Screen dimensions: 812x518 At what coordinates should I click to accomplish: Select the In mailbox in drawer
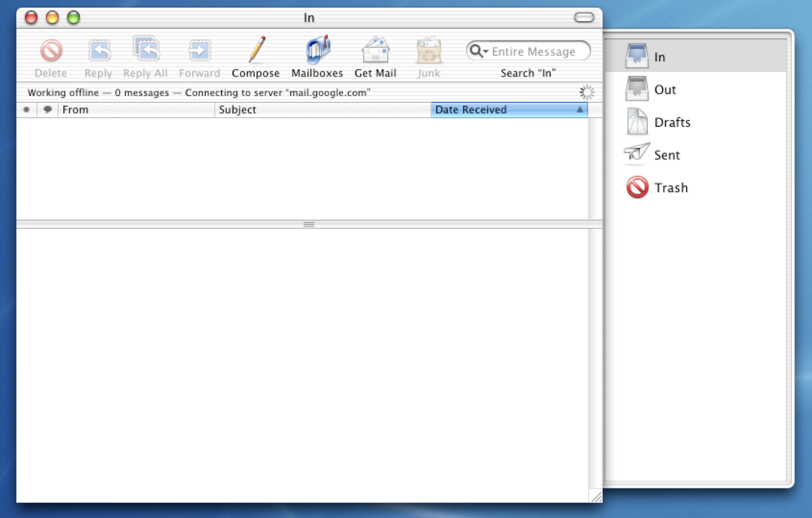(x=695, y=56)
